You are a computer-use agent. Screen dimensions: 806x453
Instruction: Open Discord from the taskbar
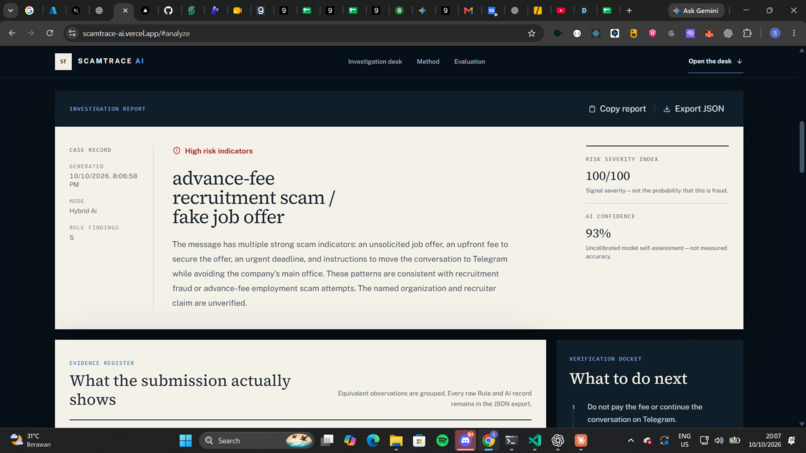465,441
